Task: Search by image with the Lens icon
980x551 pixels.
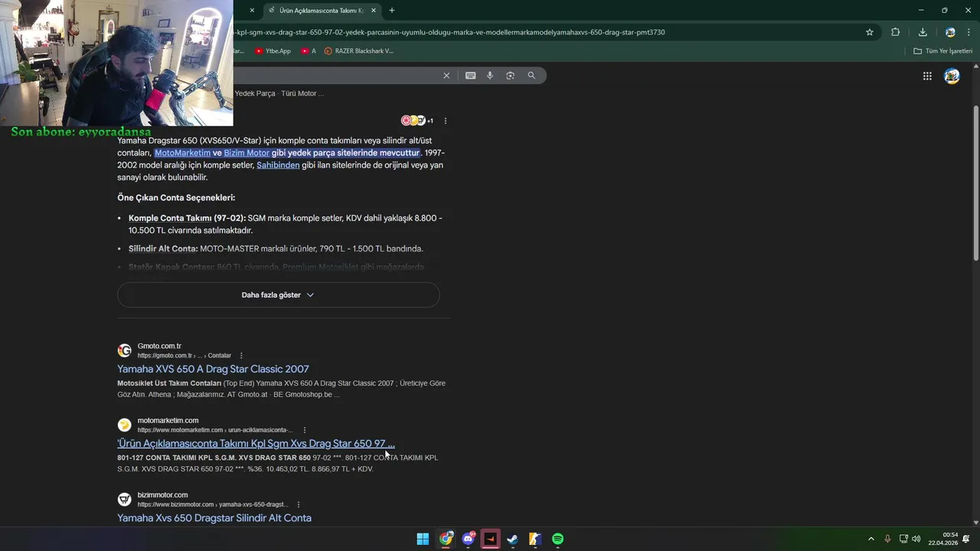Action: coord(510,75)
